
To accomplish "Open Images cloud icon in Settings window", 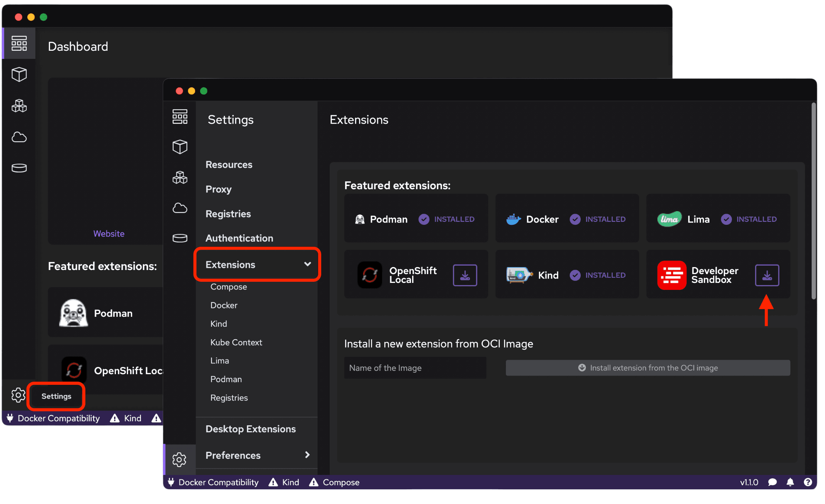I will click(x=180, y=208).
